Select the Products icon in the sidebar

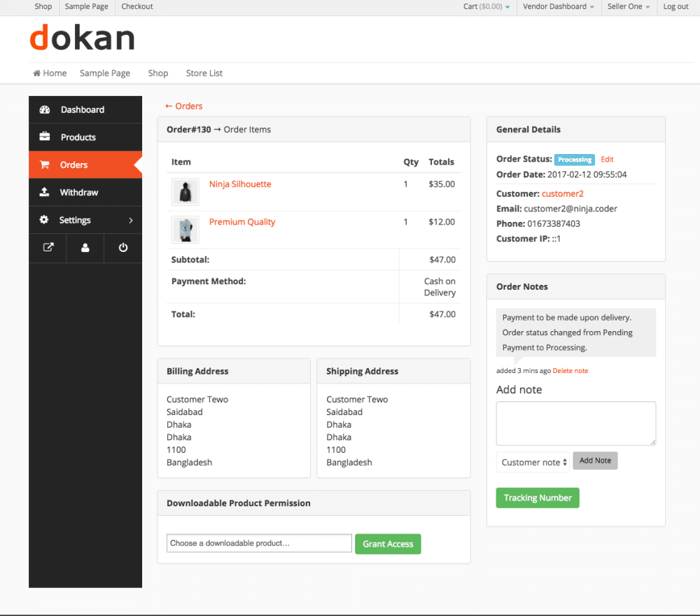44,137
